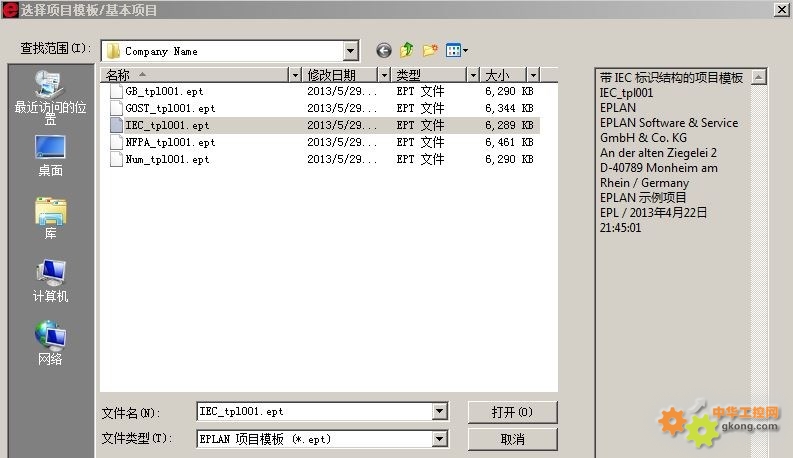The height and width of the screenshot is (458, 793).
Task: Open the view menu icon
Action: [457, 50]
